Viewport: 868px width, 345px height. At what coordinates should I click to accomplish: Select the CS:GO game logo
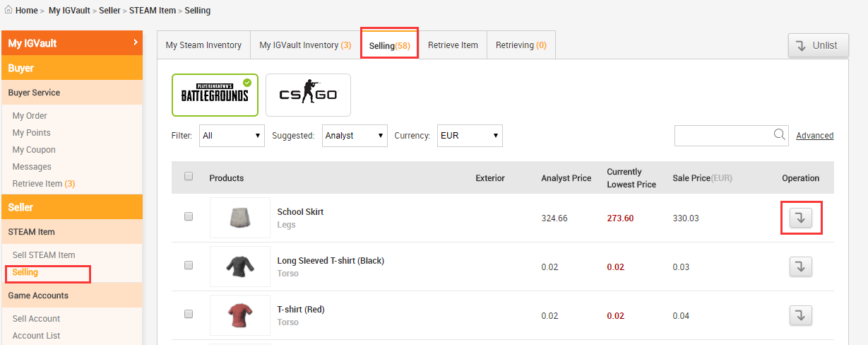point(308,95)
